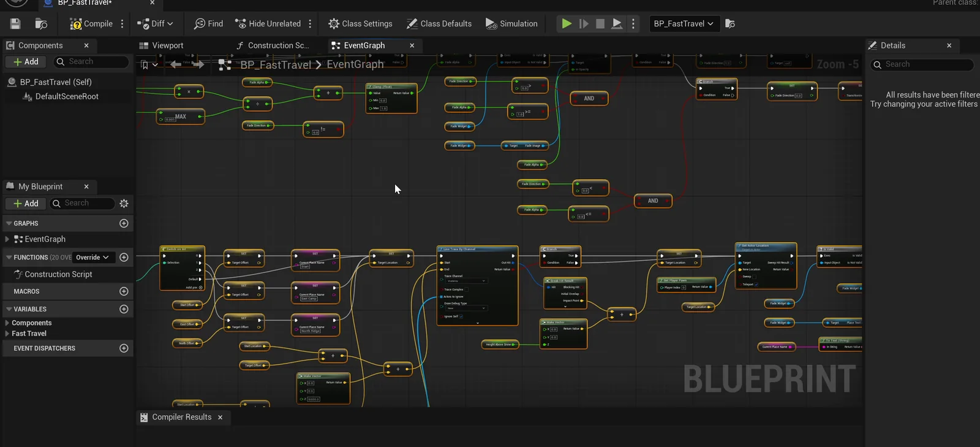Image resolution: width=980 pixels, height=447 pixels.
Task: Click the green Play button
Action: [567, 24]
